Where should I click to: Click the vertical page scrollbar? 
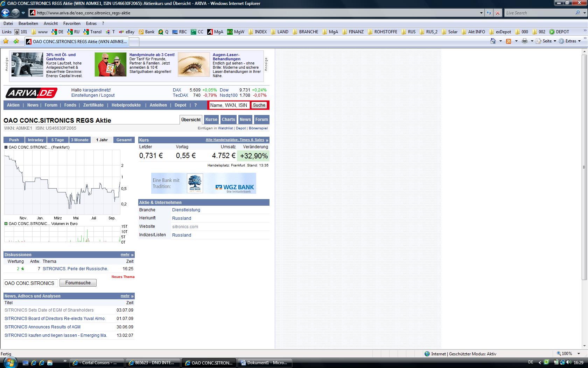point(584,167)
